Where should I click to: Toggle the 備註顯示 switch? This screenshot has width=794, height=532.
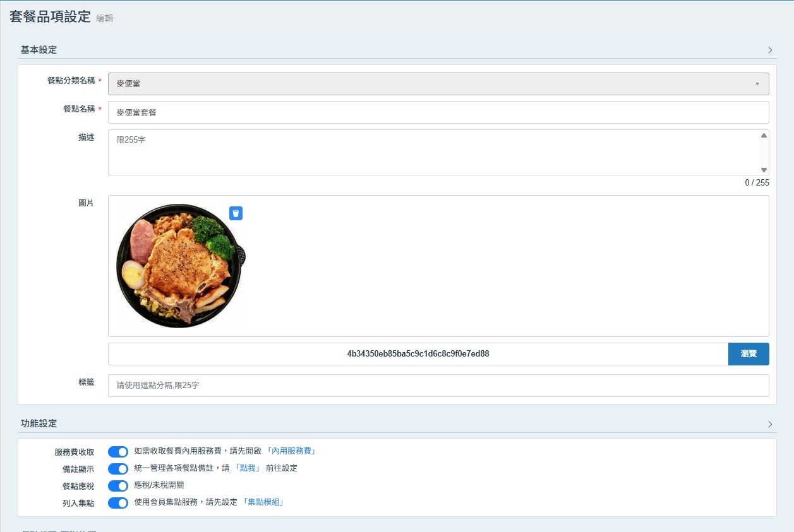tap(118, 468)
